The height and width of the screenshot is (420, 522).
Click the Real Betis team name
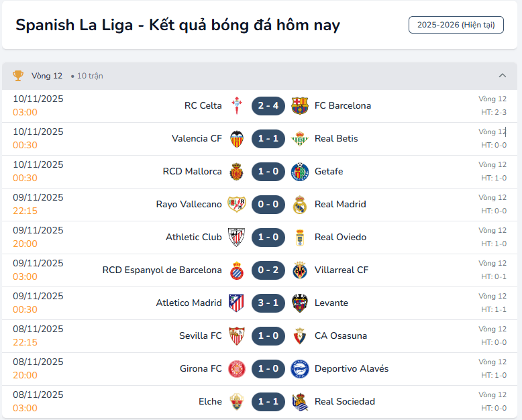pos(336,138)
